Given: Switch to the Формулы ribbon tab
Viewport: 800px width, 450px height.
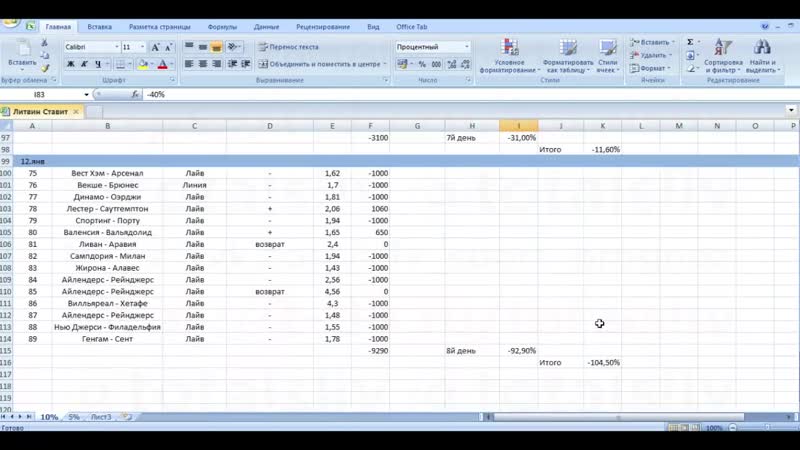Looking at the screenshot, I should coord(222,27).
